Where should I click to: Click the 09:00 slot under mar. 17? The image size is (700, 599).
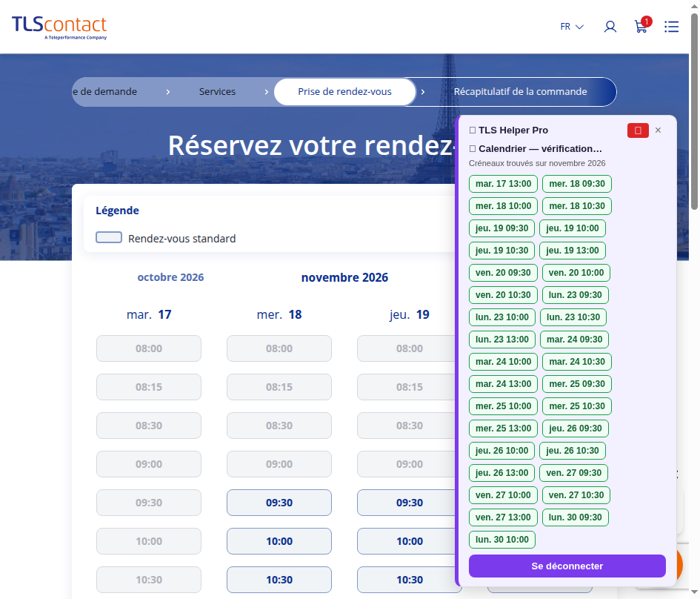point(149,464)
